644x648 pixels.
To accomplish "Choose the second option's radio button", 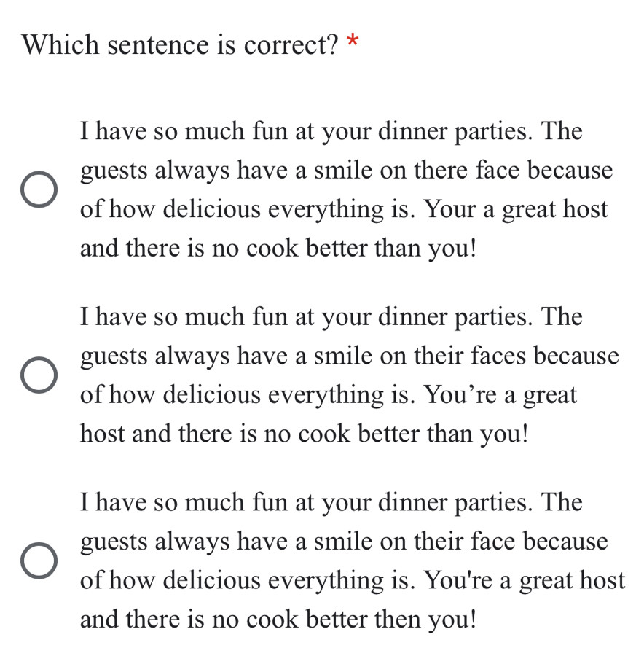I will 38,376.
